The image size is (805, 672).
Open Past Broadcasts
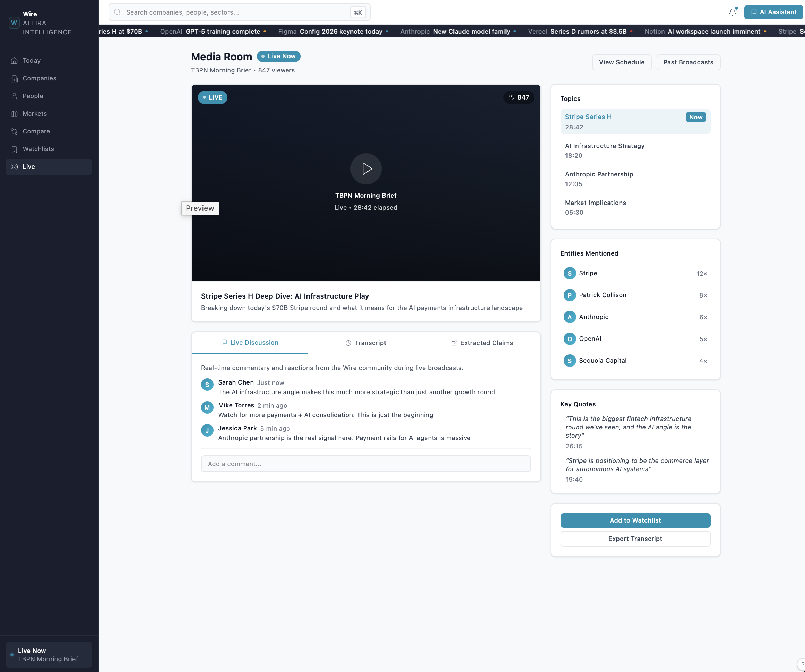[688, 62]
